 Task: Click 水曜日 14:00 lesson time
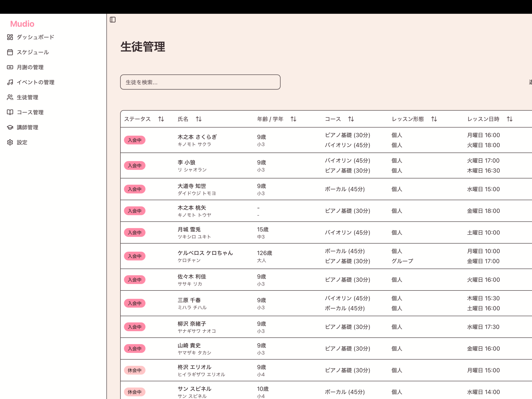point(484,392)
